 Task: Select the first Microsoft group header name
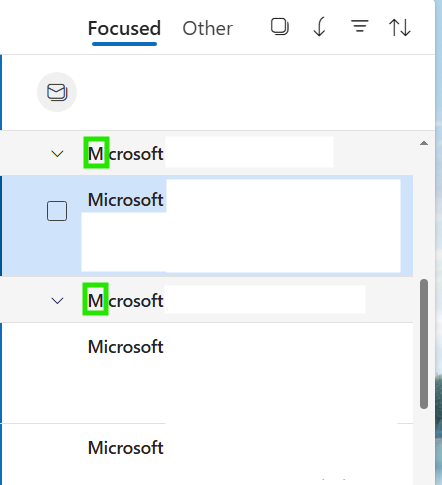click(125, 154)
